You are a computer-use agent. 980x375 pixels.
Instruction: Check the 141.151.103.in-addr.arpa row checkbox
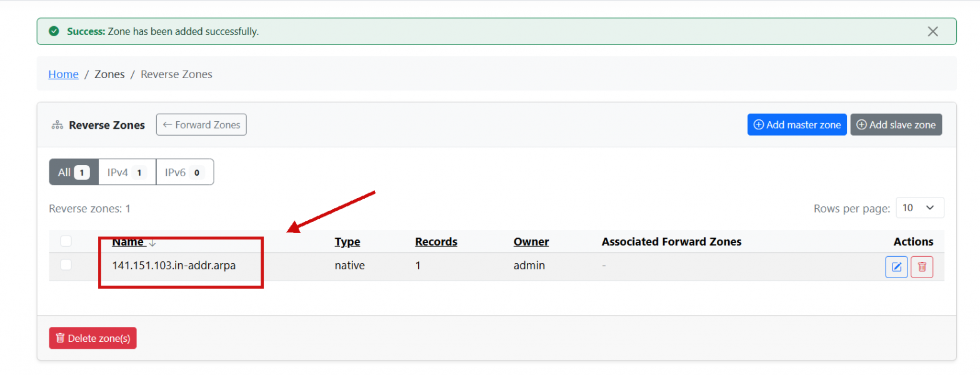click(66, 265)
